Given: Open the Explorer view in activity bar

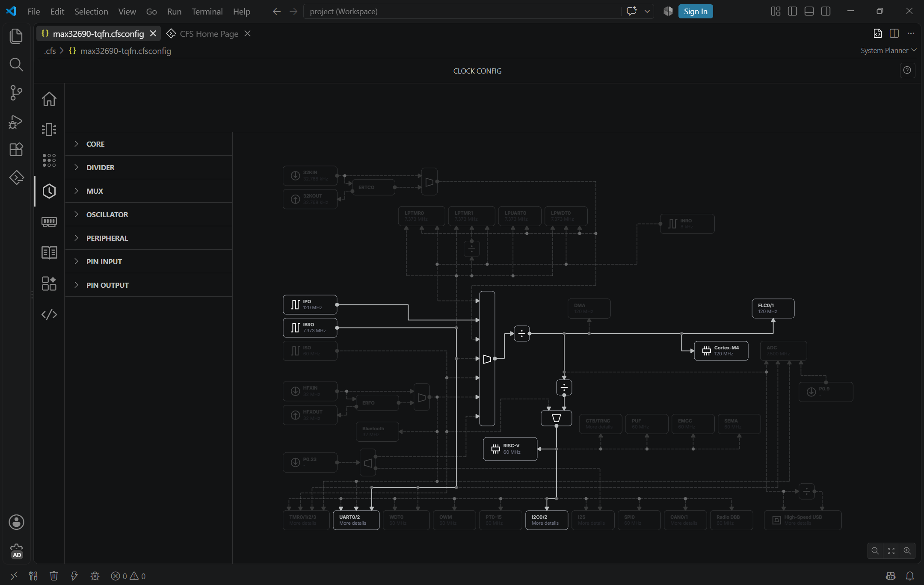Looking at the screenshot, I should pos(16,36).
